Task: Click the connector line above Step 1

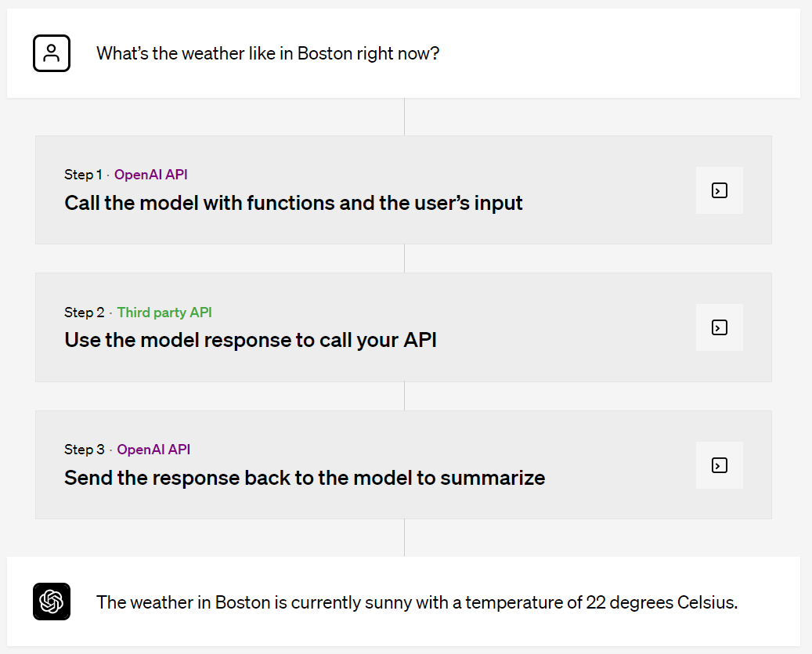Action: pos(404,117)
